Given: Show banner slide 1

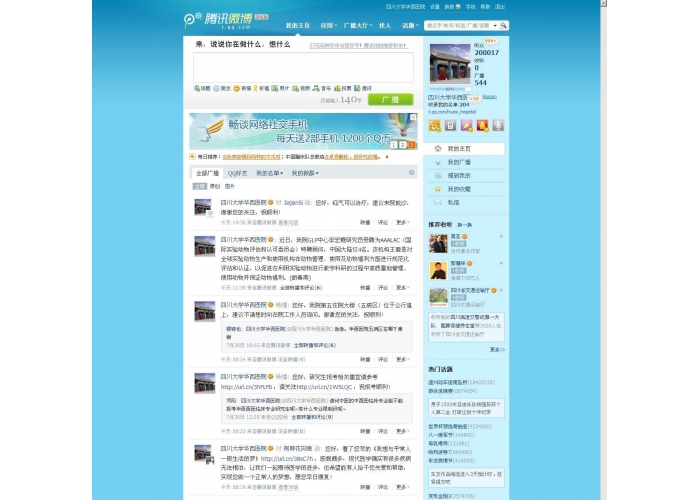Looking at the screenshot, I should coord(394,145).
